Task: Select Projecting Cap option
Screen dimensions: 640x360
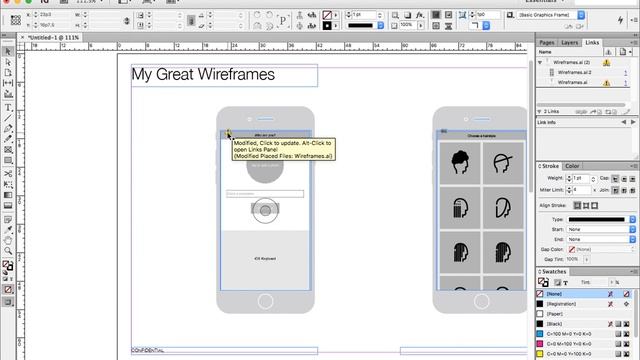Action: (632, 179)
